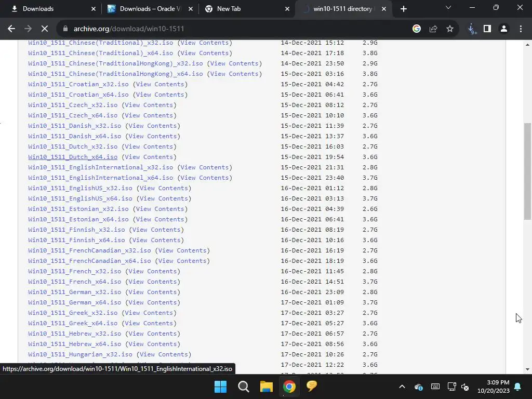Download Win10_1511_EnglishUS_x32.iso
Screen dimensions: 532x399
pos(80,188)
